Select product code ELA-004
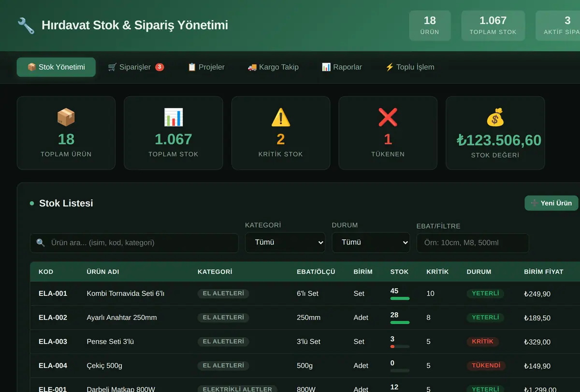 point(53,366)
